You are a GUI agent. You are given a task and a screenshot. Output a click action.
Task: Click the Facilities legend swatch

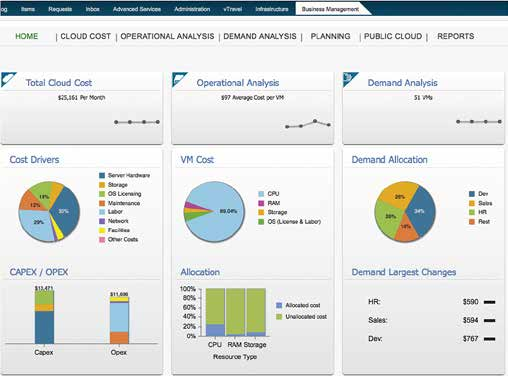point(102,230)
